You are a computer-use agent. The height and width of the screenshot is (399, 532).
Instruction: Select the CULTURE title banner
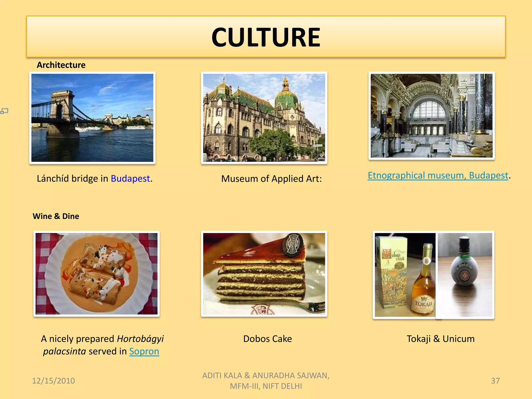point(266,37)
